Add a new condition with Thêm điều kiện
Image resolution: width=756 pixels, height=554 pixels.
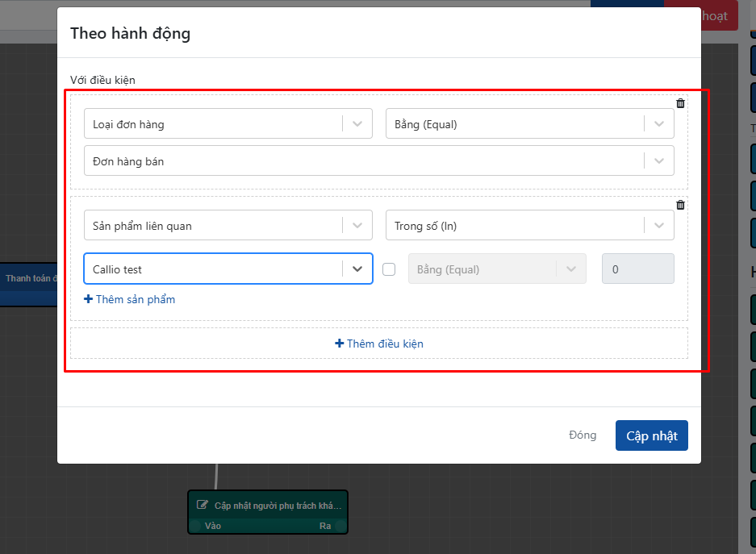[379, 344]
